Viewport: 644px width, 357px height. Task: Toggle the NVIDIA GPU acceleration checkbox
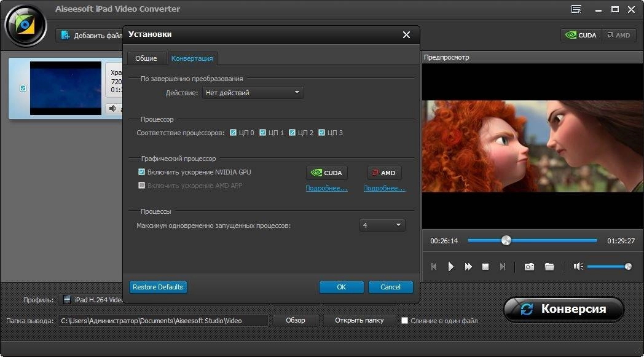(142, 172)
